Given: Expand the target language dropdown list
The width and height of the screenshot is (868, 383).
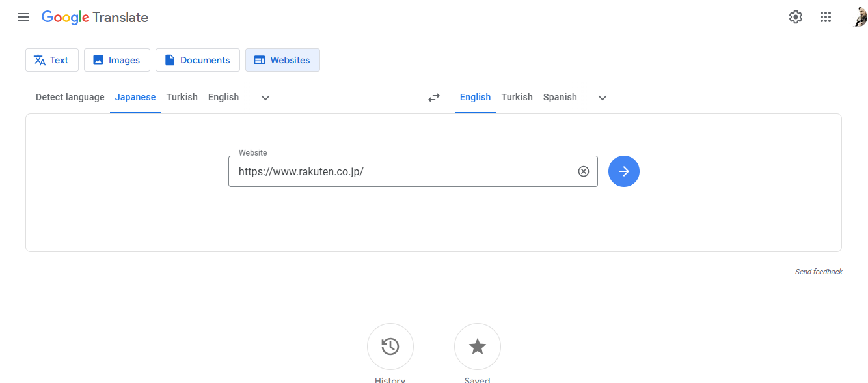Looking at the screenshot, I should [602, 97].
